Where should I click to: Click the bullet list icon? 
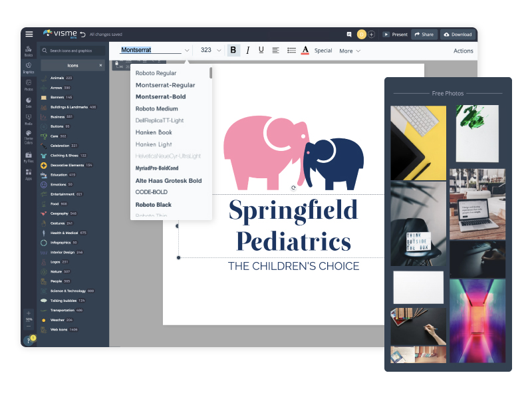[291, 51]
